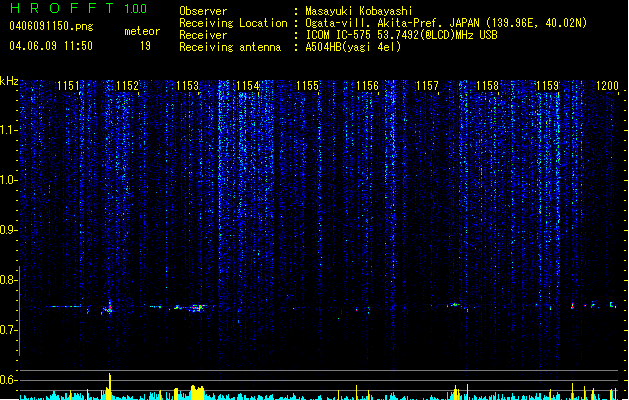
Task: Click observer name Masayuki Kobayashi
Action: (359, 11)
